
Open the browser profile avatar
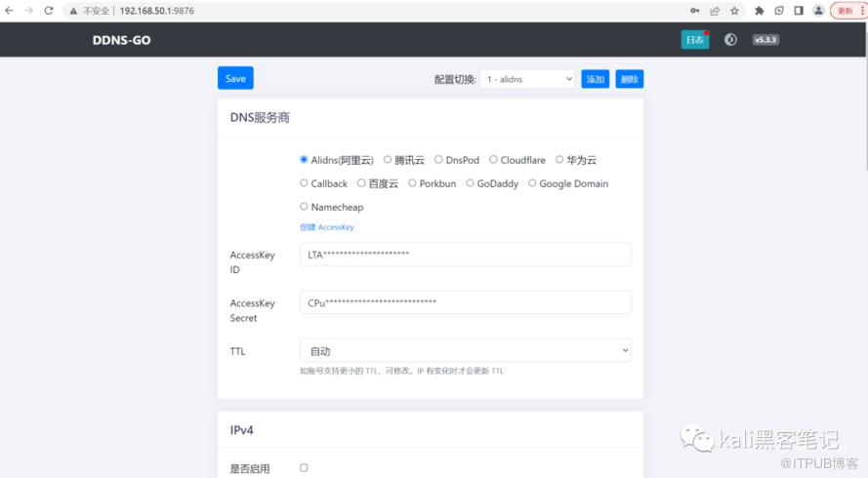pyautogui.click(x=818, y=11)
